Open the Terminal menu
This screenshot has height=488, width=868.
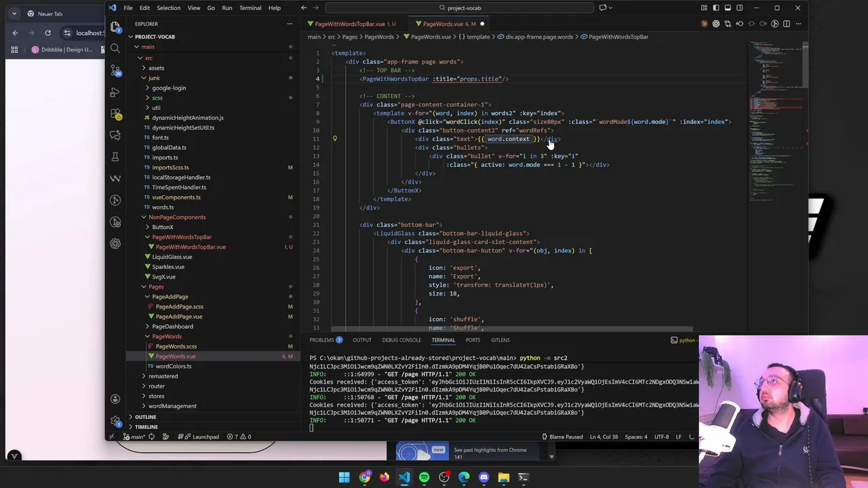point(250,7)
